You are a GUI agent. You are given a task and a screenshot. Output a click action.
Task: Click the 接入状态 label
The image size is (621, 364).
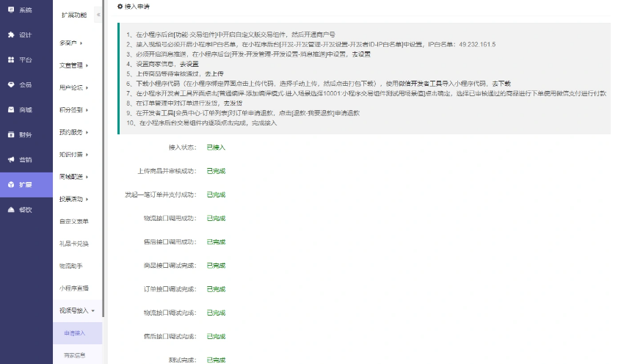click(x=182, y=148)
